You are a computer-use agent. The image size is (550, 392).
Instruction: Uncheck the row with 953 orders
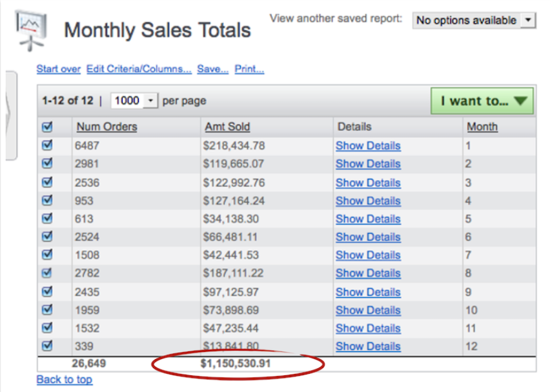pos(46,200)
